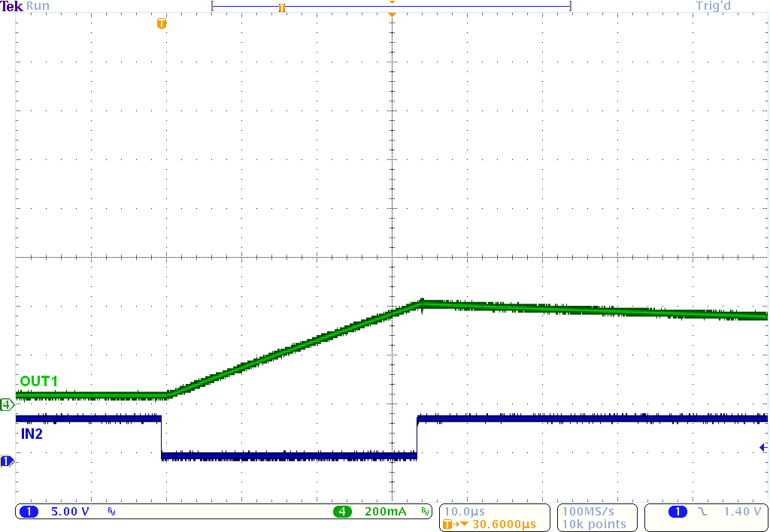Click the trigger level arrow on right edge
Screen dimensions: 770x532
point(763,446)
